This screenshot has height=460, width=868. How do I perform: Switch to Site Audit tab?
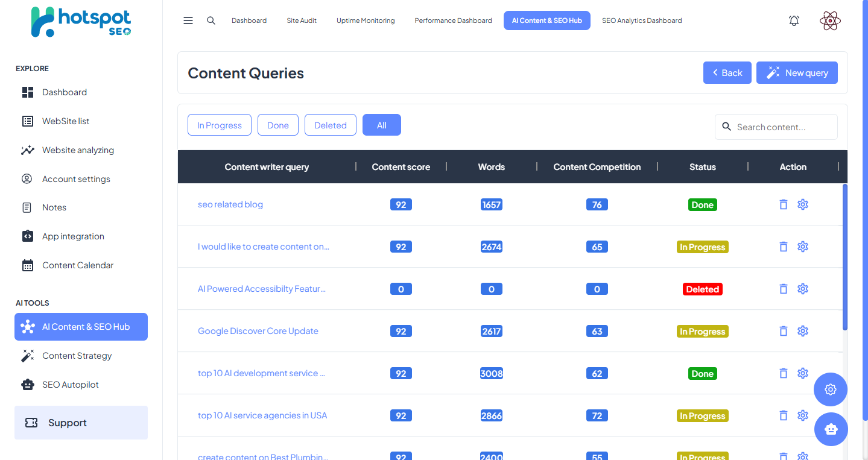(x=302, y=20)
